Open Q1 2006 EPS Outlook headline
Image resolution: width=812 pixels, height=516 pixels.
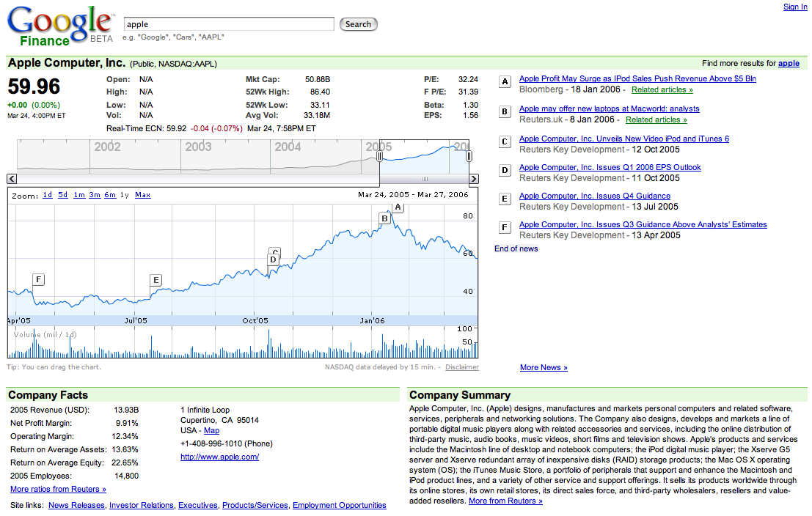point(610,168)
